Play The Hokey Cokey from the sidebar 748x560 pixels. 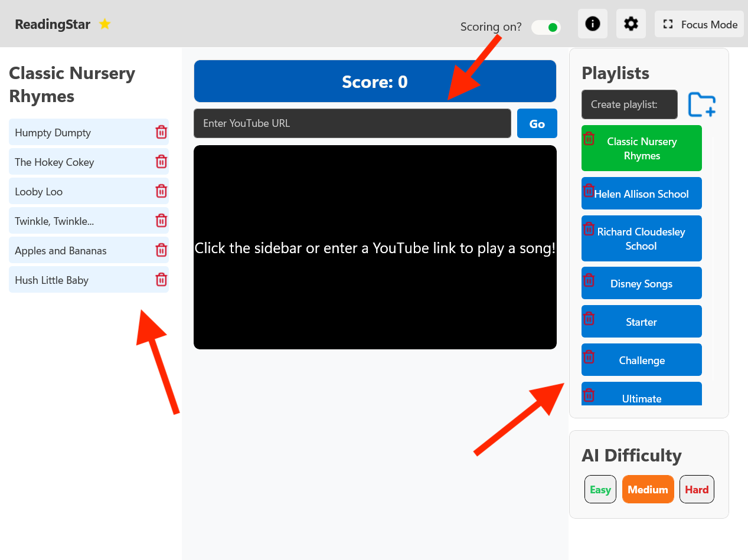click(x=77, y=162)
